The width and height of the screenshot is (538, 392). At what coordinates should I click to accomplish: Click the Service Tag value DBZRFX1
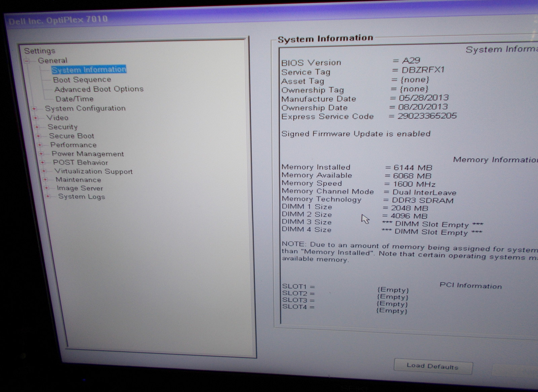click(x=423, y=70)
